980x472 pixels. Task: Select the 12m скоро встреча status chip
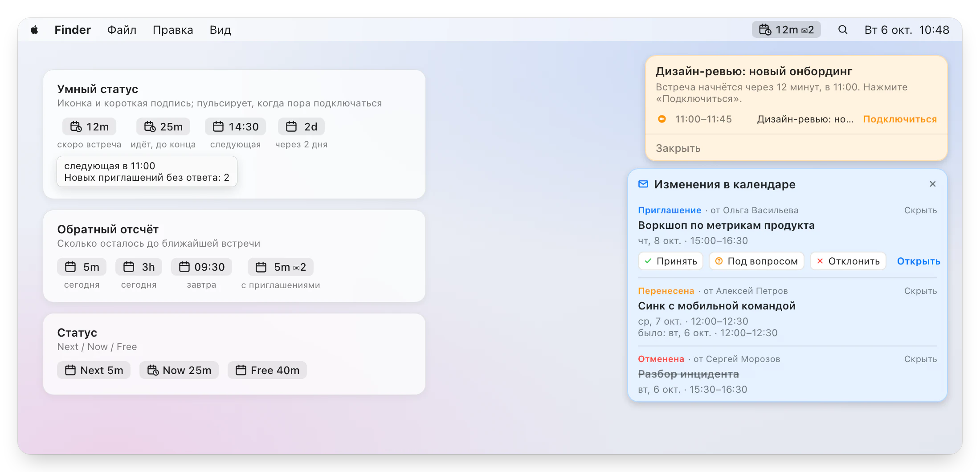click(89, 127)
